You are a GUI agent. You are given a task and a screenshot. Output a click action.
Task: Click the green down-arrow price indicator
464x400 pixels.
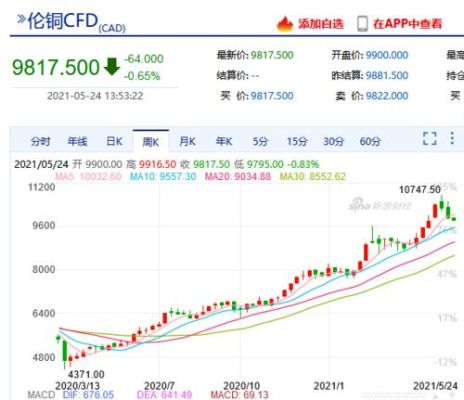[x=112, y=66]
